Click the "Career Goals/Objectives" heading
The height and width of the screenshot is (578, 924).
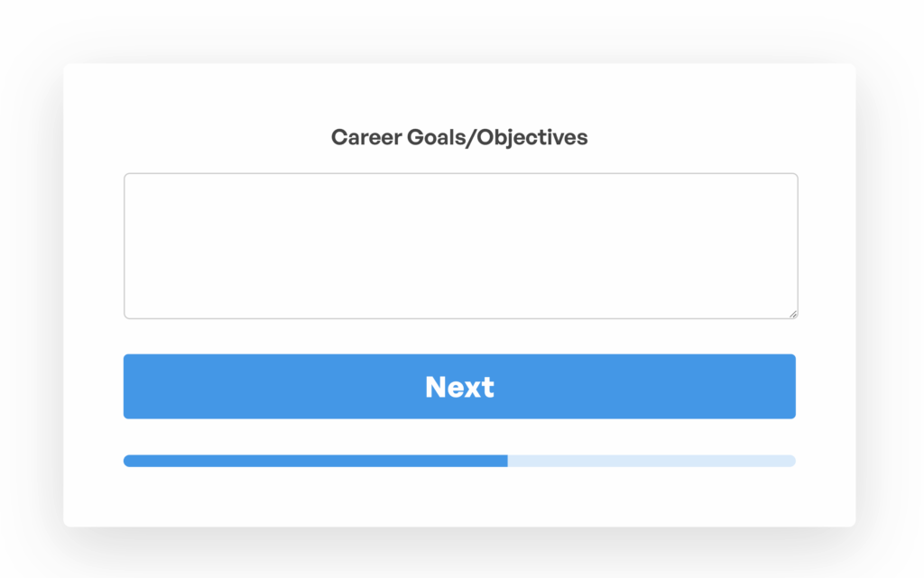459,137
